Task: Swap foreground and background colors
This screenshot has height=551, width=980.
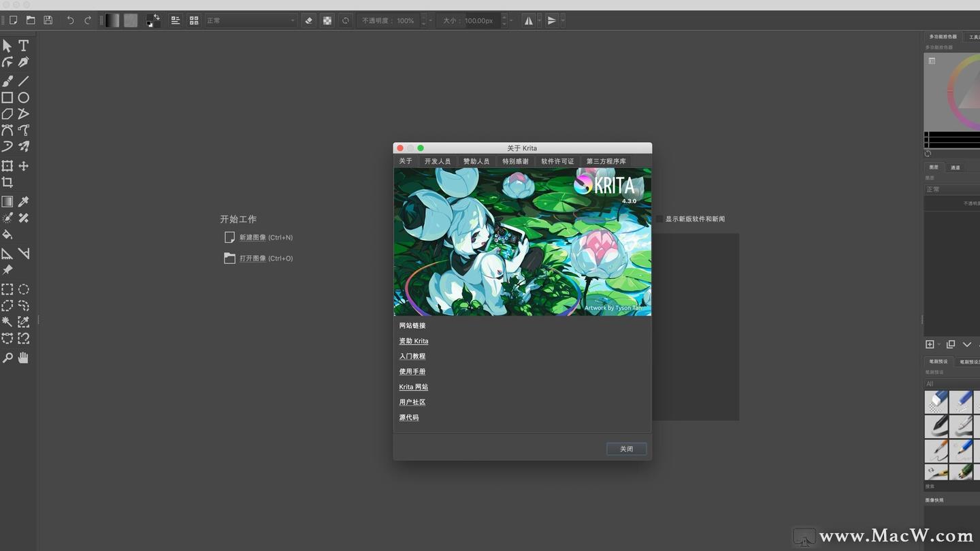Action: (158, 16)
